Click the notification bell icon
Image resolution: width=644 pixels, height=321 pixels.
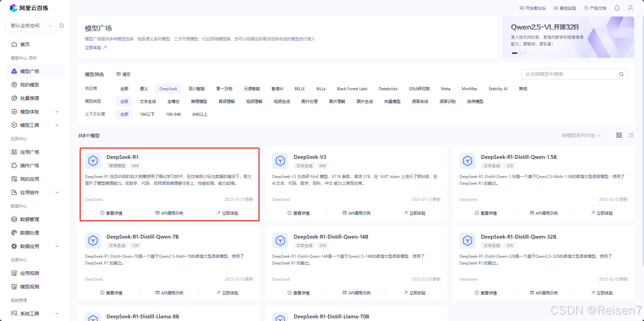point(617,8)
